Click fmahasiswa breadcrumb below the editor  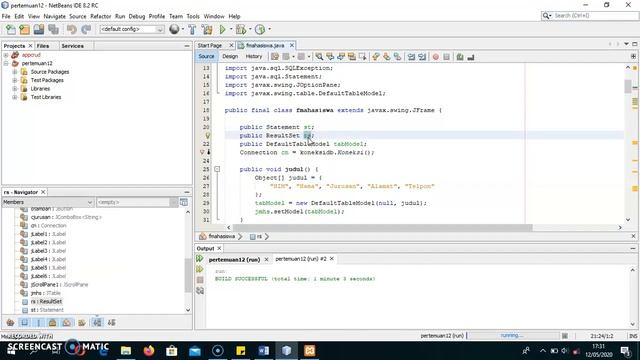(x=222, y=236)
